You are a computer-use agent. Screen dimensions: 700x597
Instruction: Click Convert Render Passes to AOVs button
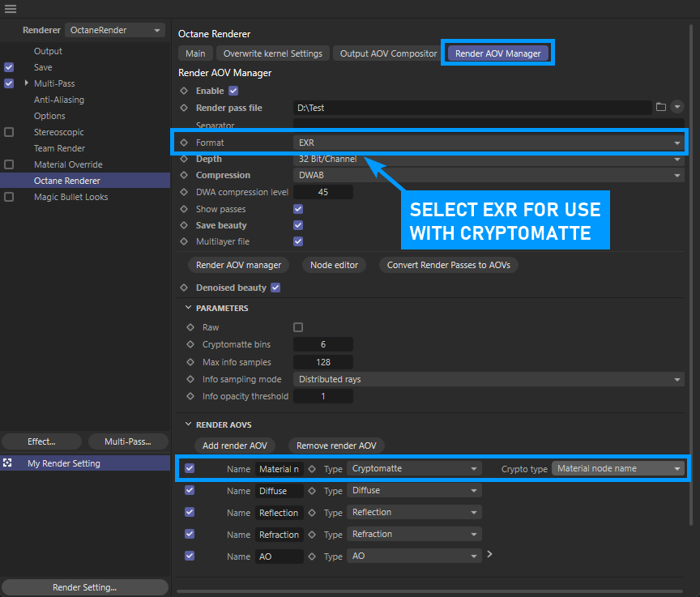[x=448, y=265]
